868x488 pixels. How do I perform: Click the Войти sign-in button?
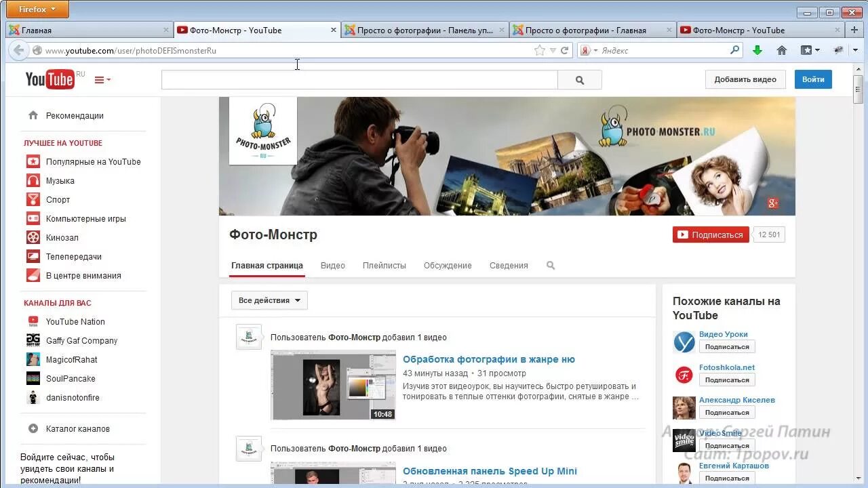point(813,79)
